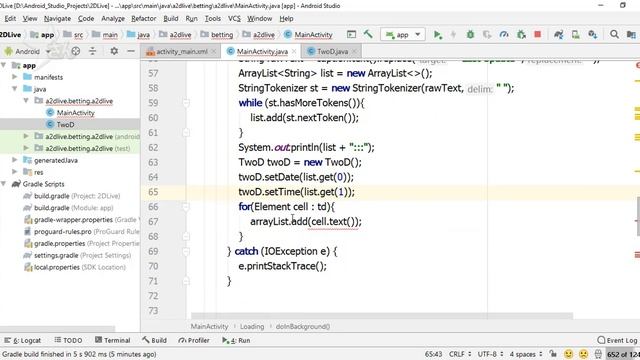Image resolution: width=640 pixels, height=360 pixels.
Task: Expand the res folder
Action: click(15, 172)
